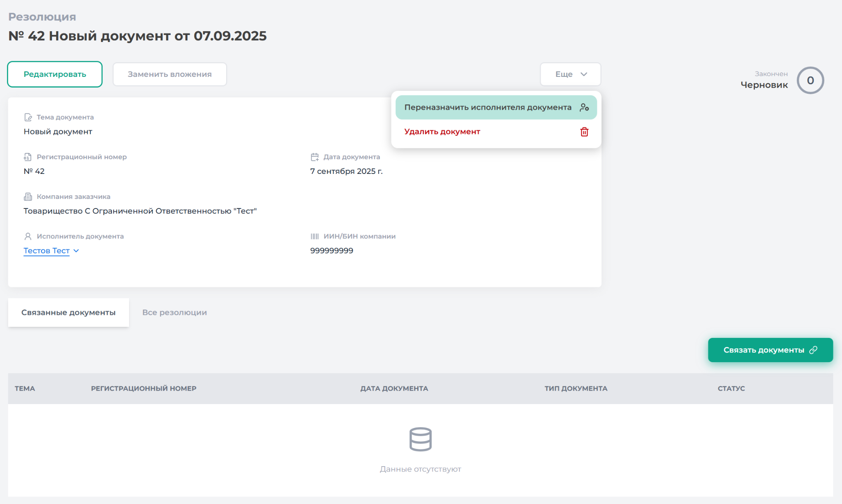Image resolution: width=842 pixels, height=504 pixels.
Task: Select the Связанные документы tab
Action: [x=68, y=312]
